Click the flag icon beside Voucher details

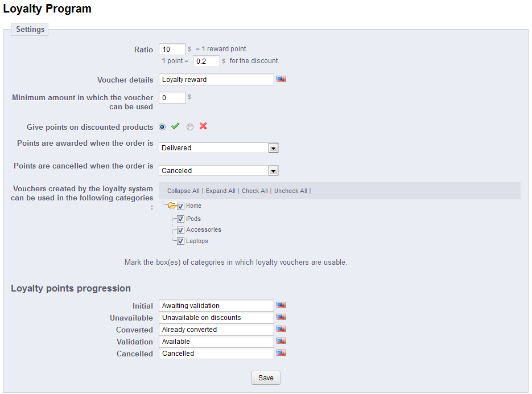point(281,79)
